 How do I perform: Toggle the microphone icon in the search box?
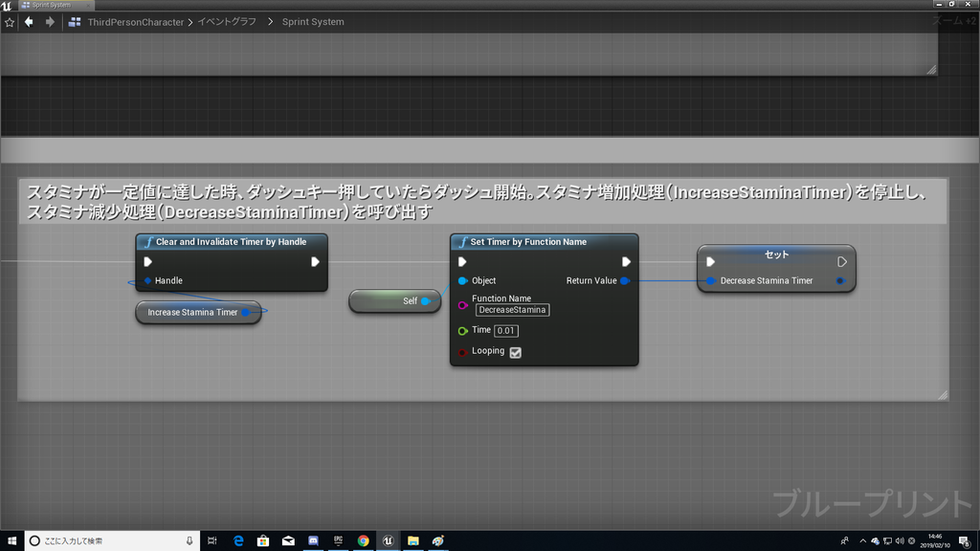click(x=189, y=540)
